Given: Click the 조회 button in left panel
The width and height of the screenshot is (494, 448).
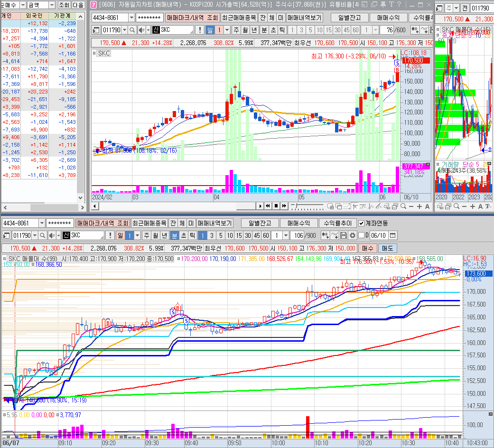Looking at the screenshot, I should (x=64, y=5).
